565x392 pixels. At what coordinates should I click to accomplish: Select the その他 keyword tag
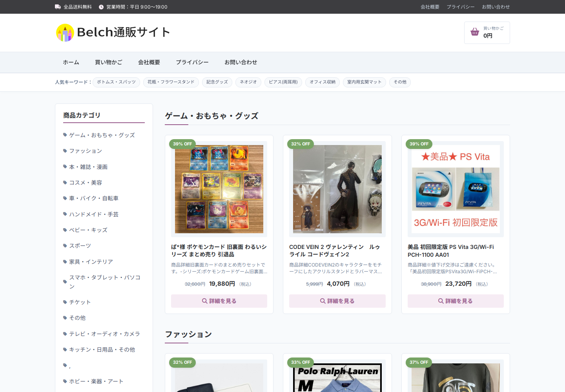point(400,82)
